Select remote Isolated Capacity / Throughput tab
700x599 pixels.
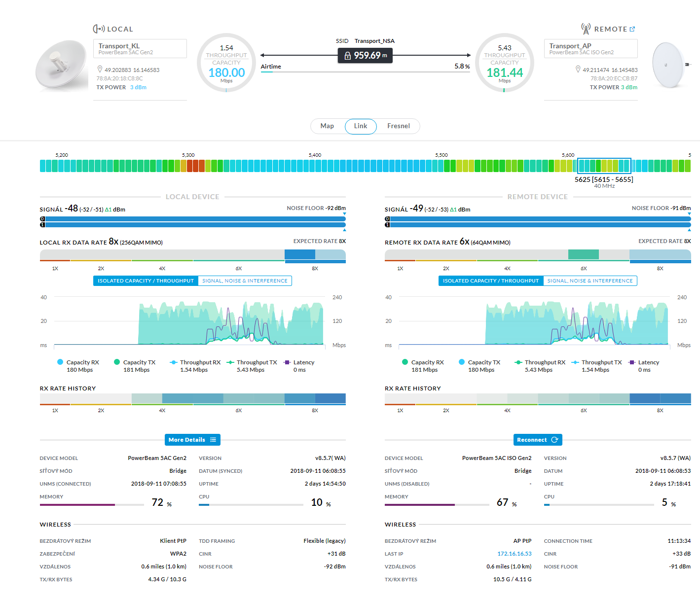click(x=491, y=281)
